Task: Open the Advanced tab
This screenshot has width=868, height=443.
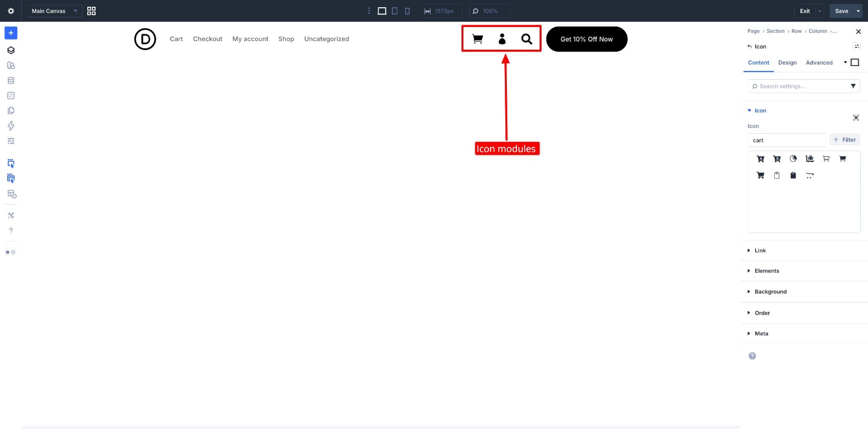Action: pyautogui.click(x=819, y=62)
